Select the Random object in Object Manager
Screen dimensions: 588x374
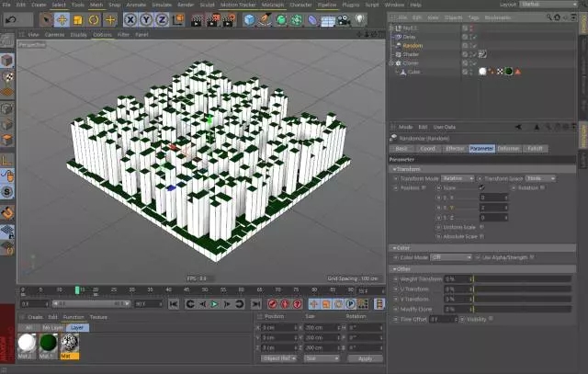coord(413,45)
